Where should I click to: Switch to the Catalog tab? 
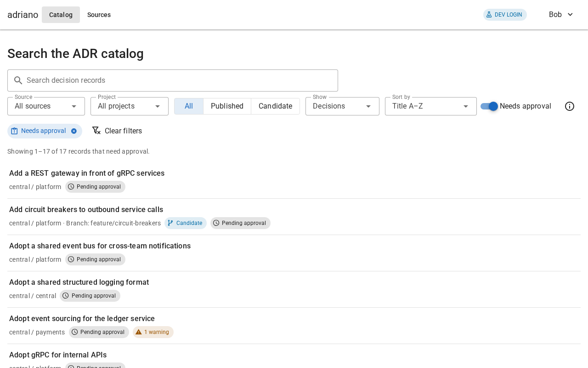61,15
